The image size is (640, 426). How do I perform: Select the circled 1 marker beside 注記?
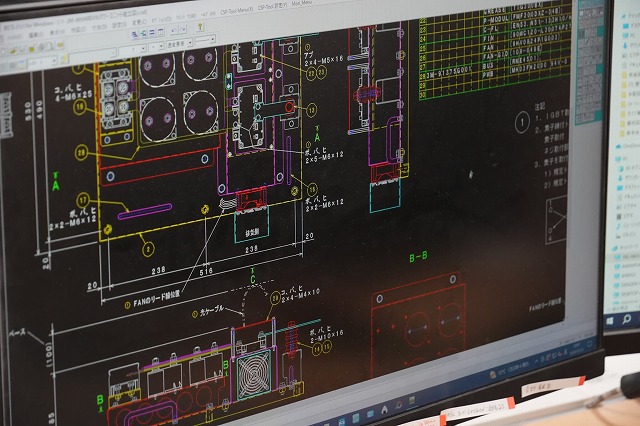coord(521,122)
